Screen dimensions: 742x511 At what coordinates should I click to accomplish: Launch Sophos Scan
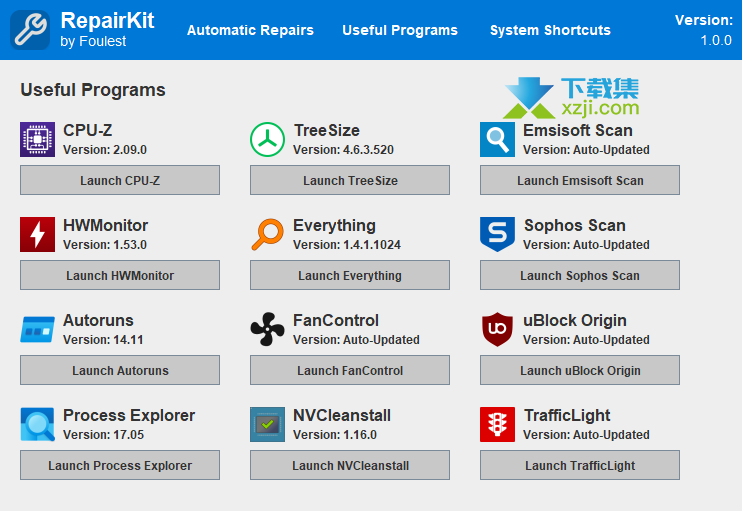[x=580, y=275]
